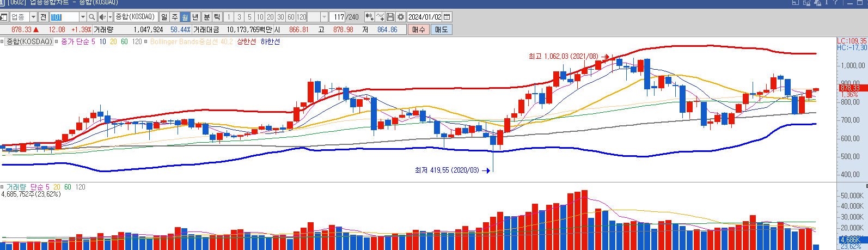
Task: Choose interval 120 button
Action: click(x=301, y=17)
